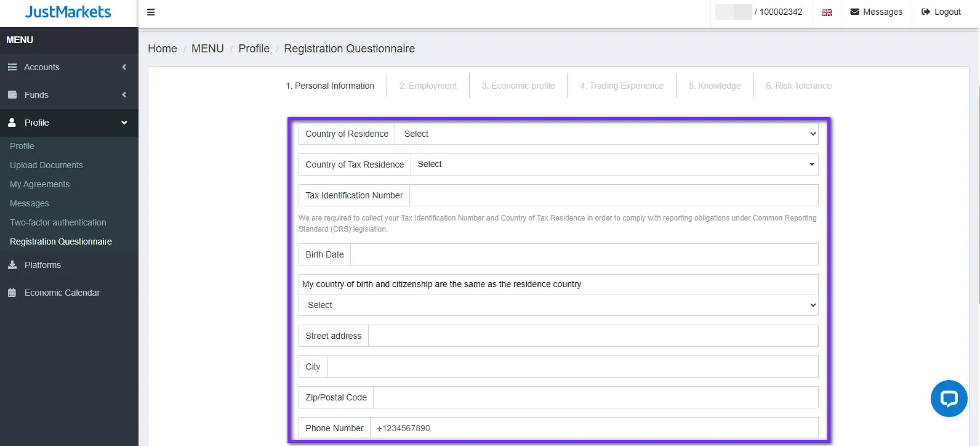Click the hamburger menu toggle icon
This screenshot has height=446, width=980.
151,12
